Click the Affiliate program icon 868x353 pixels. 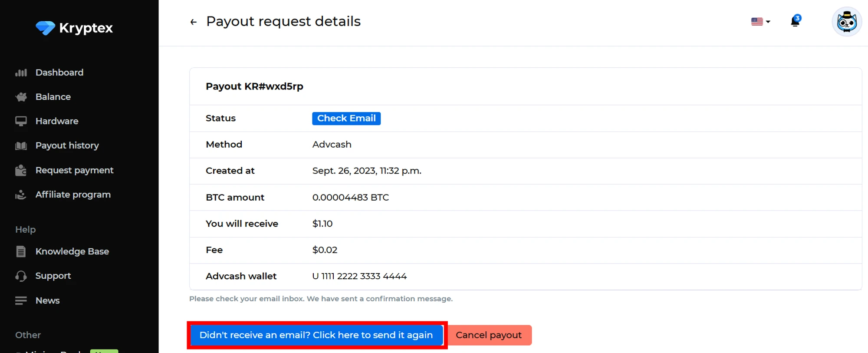click(21, 195)
